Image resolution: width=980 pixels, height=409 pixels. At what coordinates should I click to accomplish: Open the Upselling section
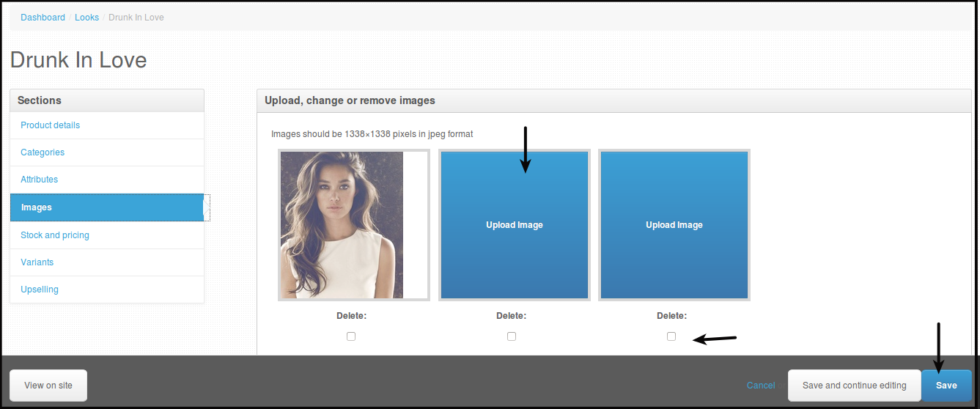[x=107, y=290]
